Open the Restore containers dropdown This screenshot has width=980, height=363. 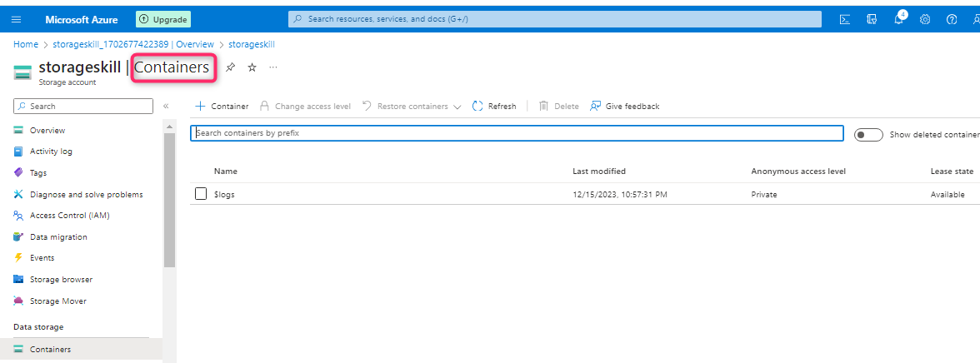click(x=412, y=107)
